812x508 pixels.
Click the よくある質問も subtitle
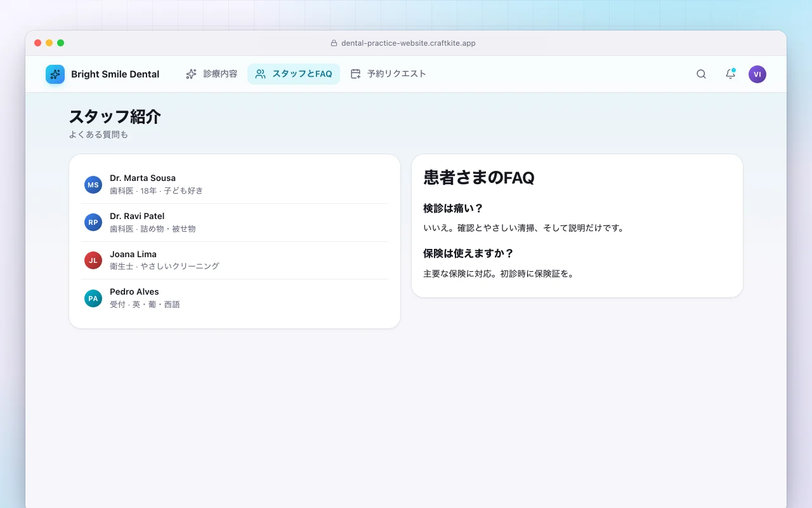coord(98,135)
